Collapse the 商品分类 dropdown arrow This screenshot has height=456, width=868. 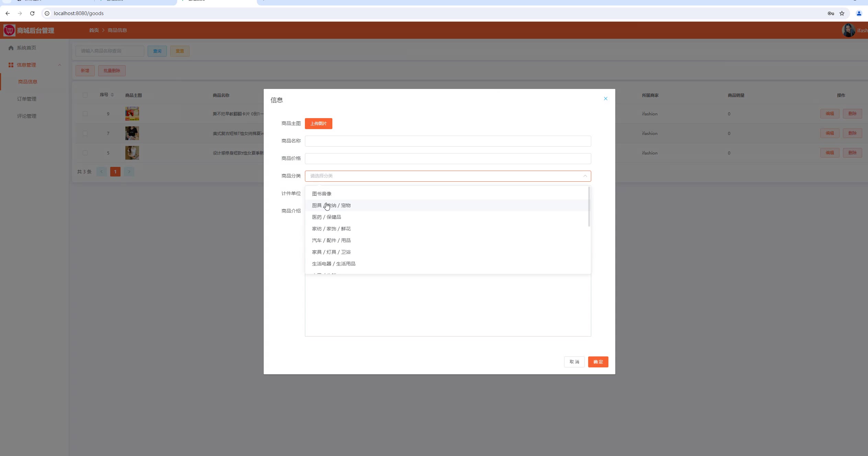pyautogui.click(x=585, y=176)
